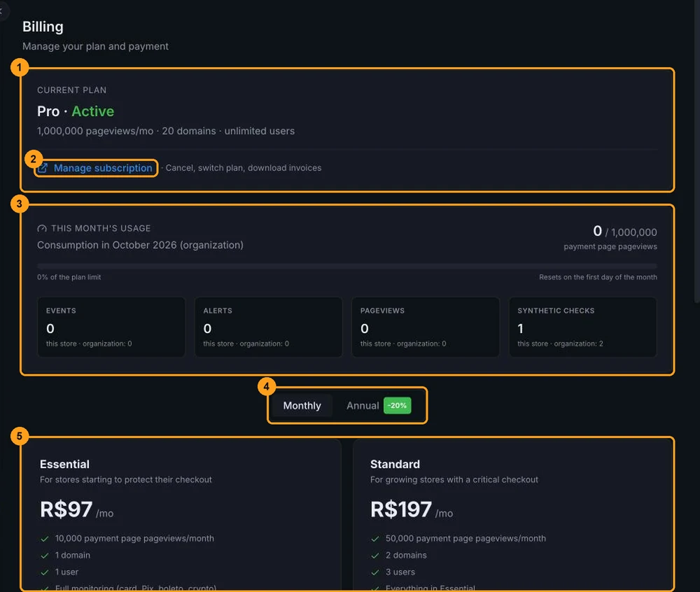Click '0% of the plan limit' text
The height and width of the screenshot is (592, 700).
pyautogui.click(x=69, y=277)
